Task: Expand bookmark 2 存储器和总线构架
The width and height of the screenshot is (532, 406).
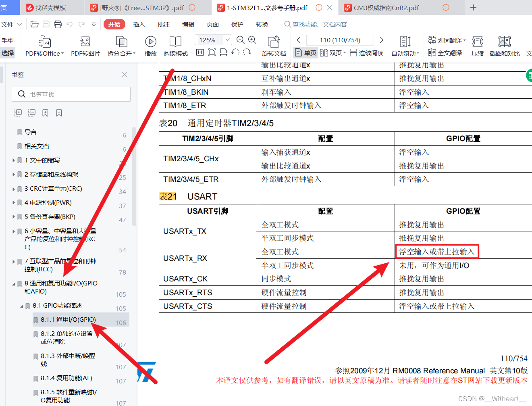Action: 14,175
